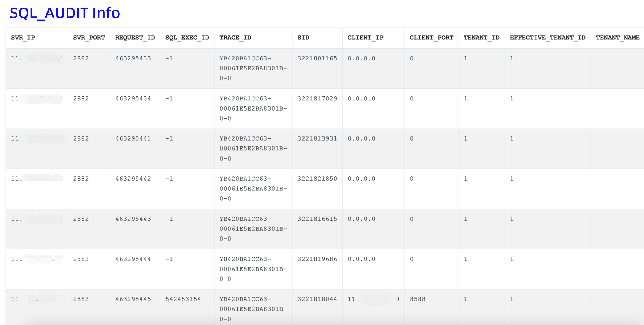Click the SID value 3221817029
644x325 pixels.
317,98
